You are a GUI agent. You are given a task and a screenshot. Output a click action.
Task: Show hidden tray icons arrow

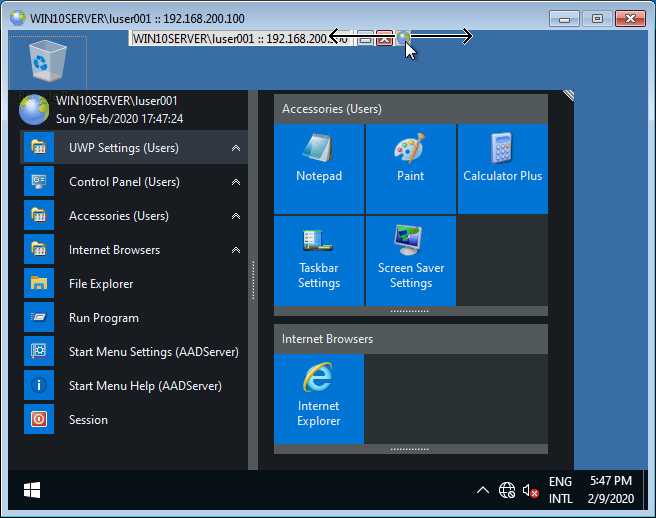point(482,490)
